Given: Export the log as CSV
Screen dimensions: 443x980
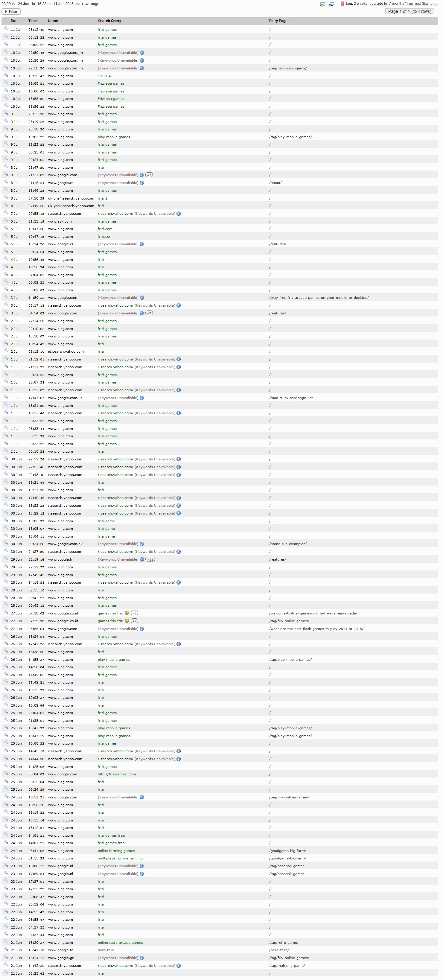Looking at the screenshot, I should point(331,4).
